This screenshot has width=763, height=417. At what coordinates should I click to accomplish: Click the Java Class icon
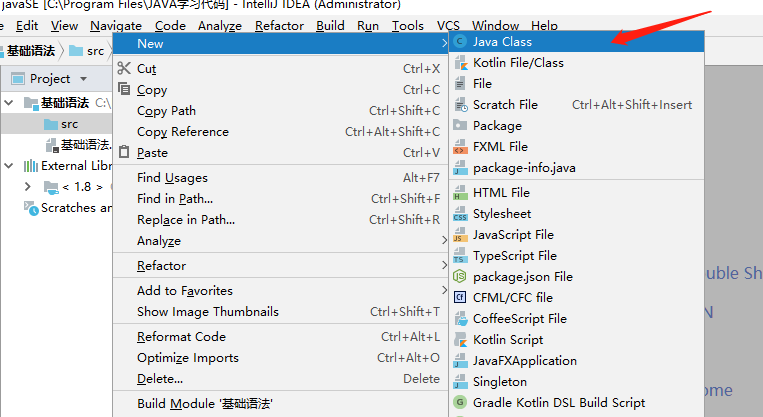(x=460, y=42)
